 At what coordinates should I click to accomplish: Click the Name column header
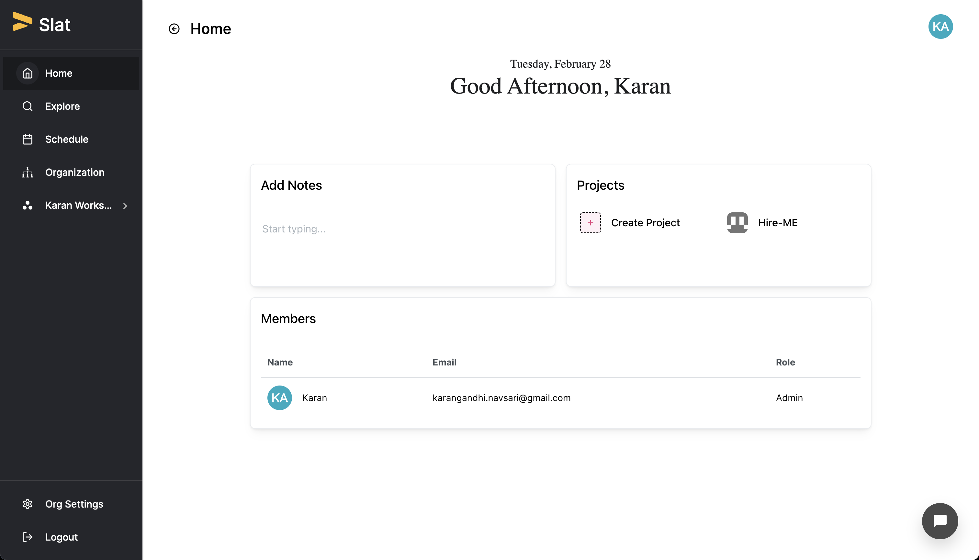click(x=280, y=362)
